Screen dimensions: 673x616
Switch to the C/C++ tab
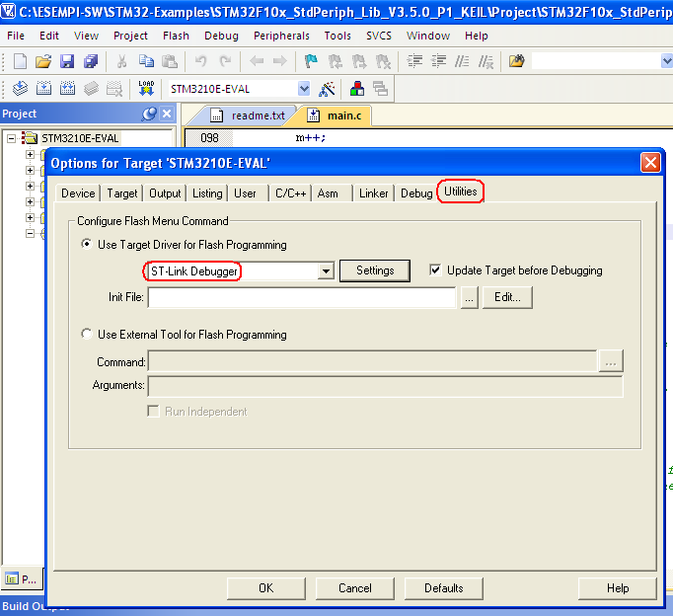[290, 193]
